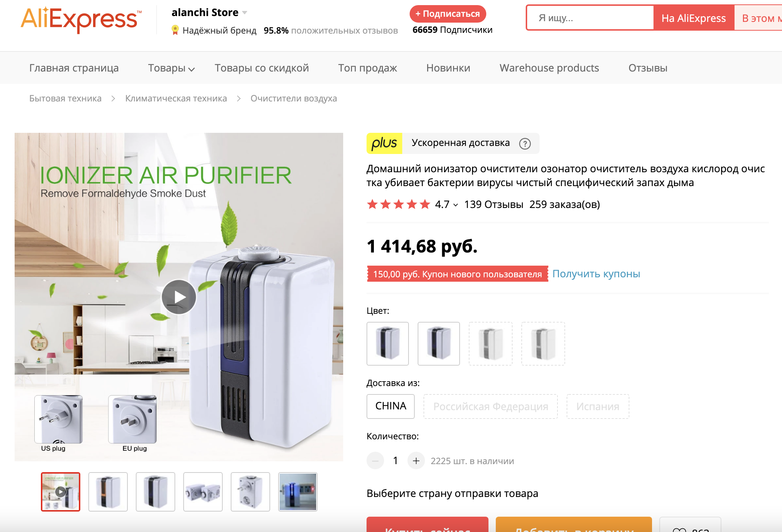Open the Топ продаж tab
The height and width of the screenshot is (532, 782).
[x=367, y=68]
